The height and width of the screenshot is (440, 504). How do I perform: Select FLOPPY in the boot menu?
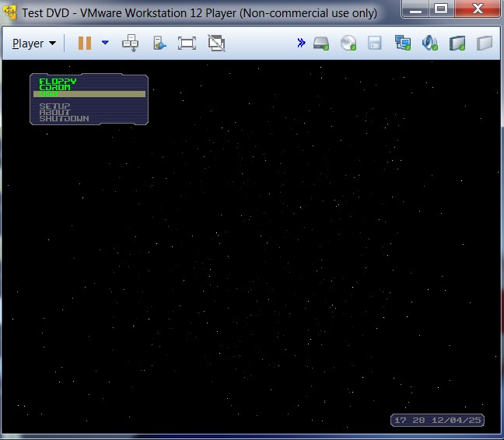58,81
